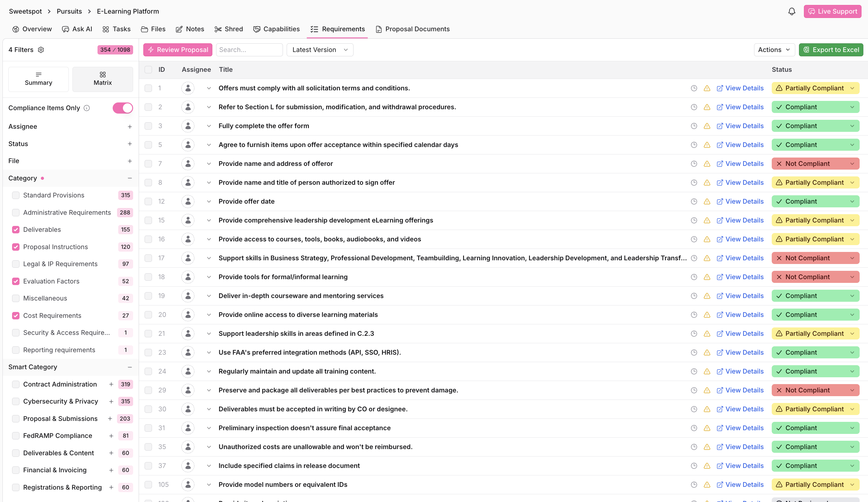Image resolution: width=868 pixels, height=502 pixels.
Task: Switch to Matrix view icon button
Action: point(103,79)
